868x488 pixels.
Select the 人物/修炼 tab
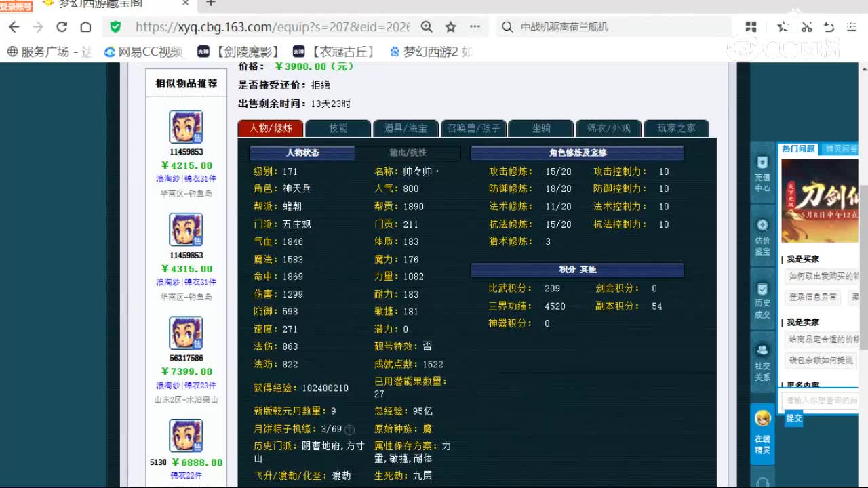(x=271, y=128)
